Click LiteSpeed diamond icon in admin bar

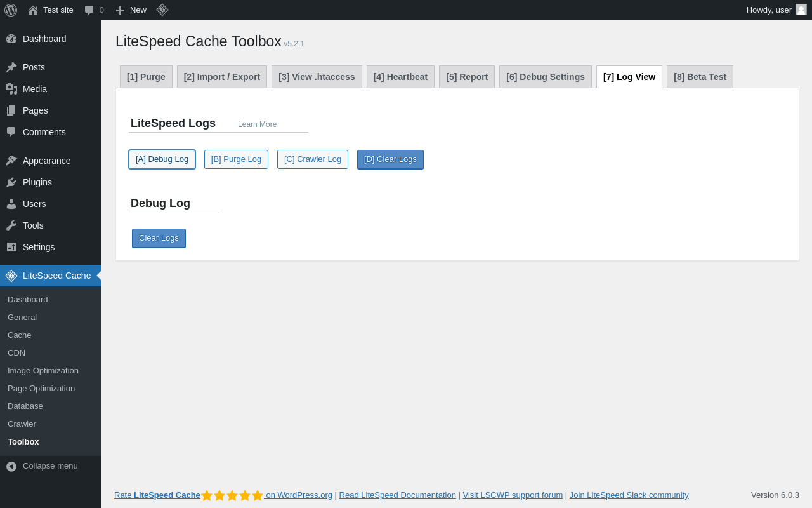point(162,10)
